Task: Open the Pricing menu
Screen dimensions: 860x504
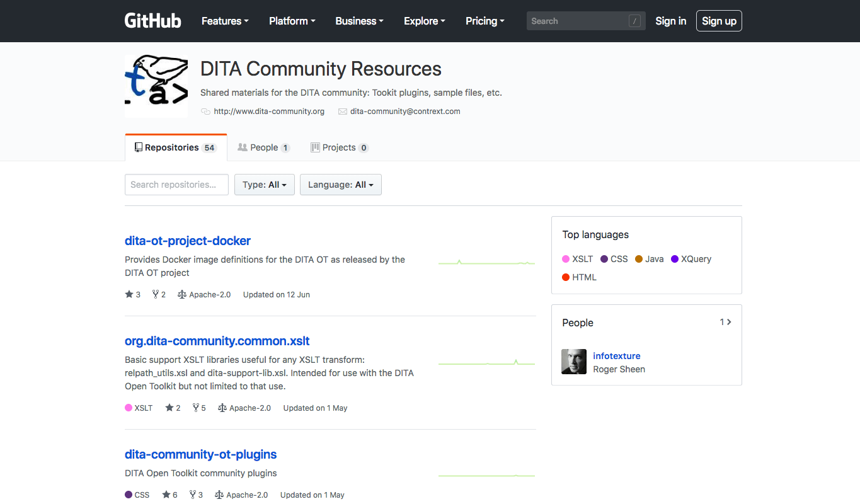Action: pos(484,21)
